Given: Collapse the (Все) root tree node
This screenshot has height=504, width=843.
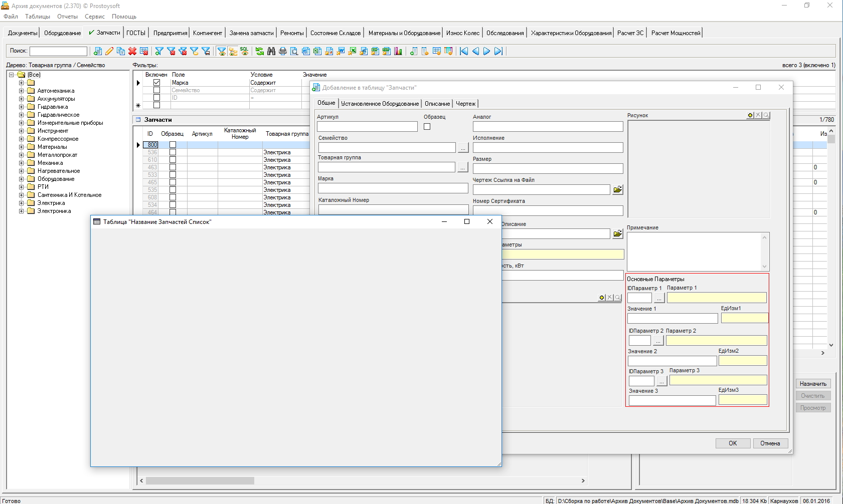Looking at the screenshot, I should pos(12,75).
